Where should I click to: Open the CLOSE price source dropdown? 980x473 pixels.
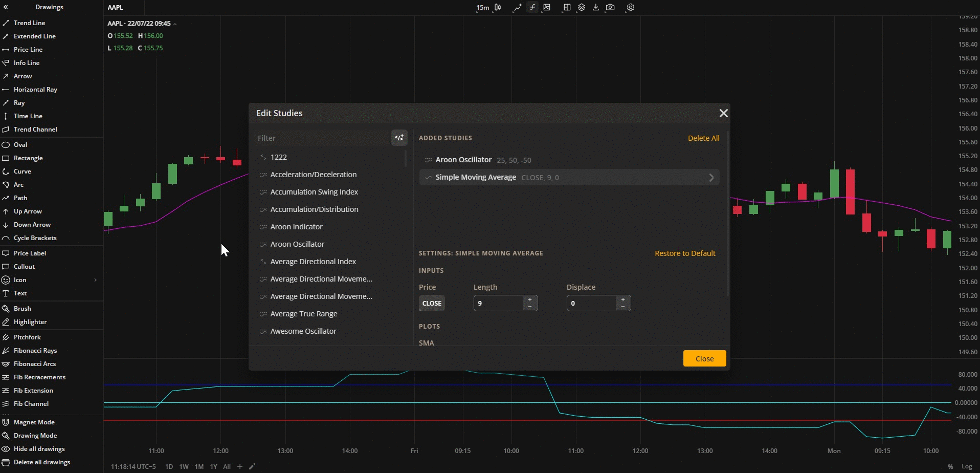coord(432,303)
